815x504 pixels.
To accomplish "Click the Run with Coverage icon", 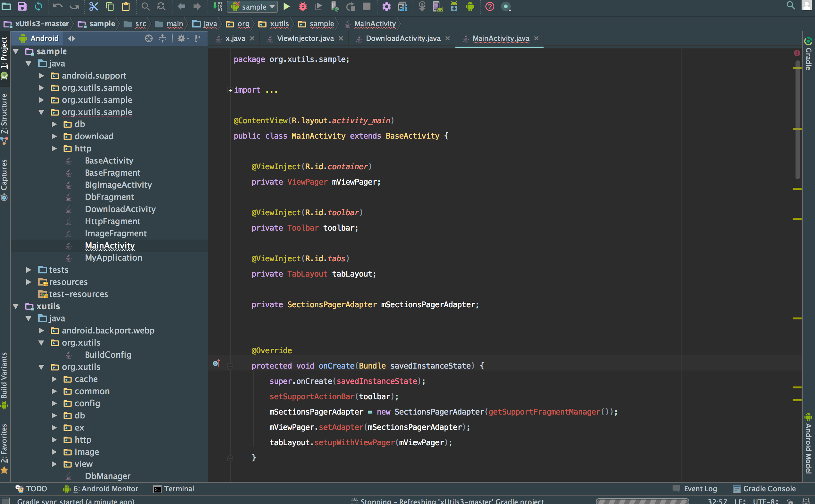I will pyautogui.click(x=318, y=6).
